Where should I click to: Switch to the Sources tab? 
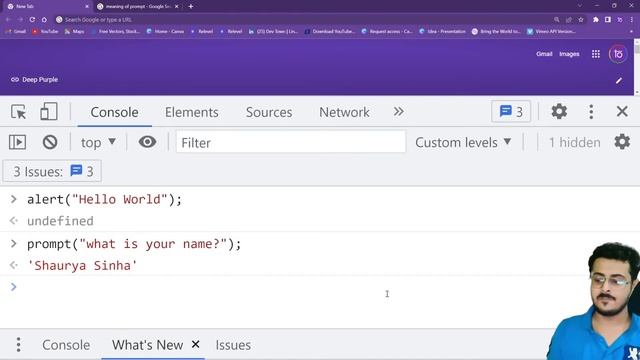point(269,112)
